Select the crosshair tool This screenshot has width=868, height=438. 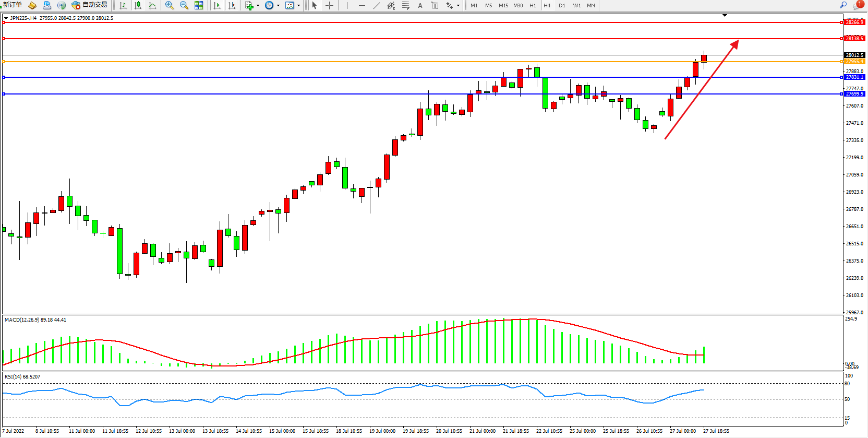[x=330, y=5]
